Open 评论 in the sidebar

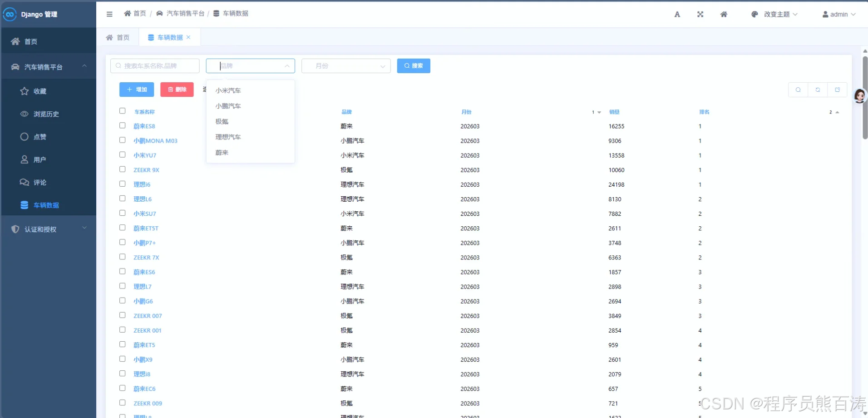coord(49,182)
